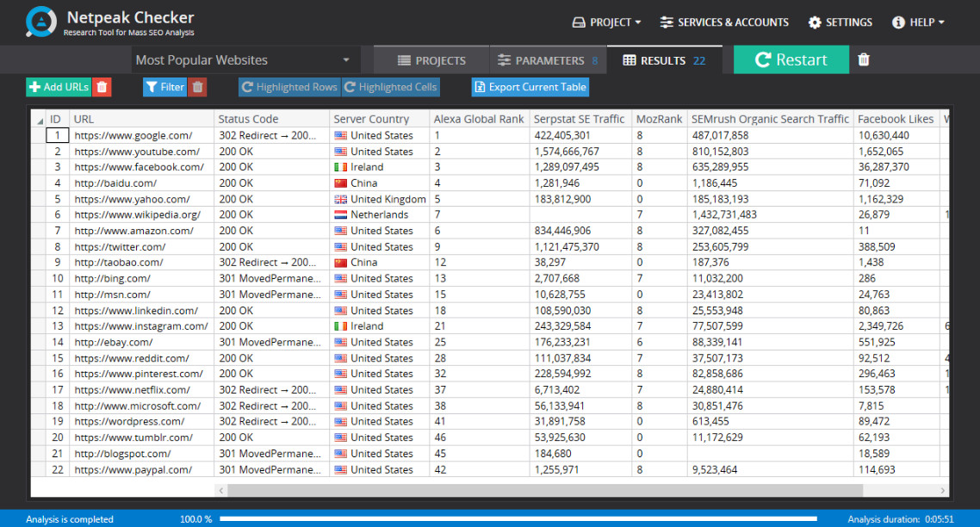The image size is (980, 527).
Task: Click the 9,523,464 SEMrush cell for paypal.com
Action: click(x=770, y=469)
